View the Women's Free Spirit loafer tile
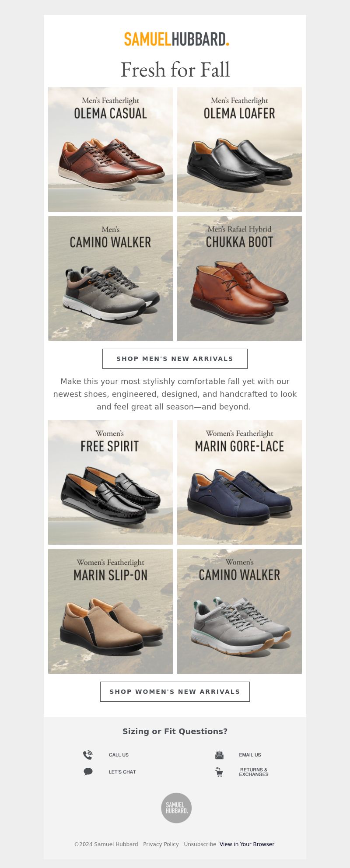Viewport: 350px width, 868px height. (110, 482)
